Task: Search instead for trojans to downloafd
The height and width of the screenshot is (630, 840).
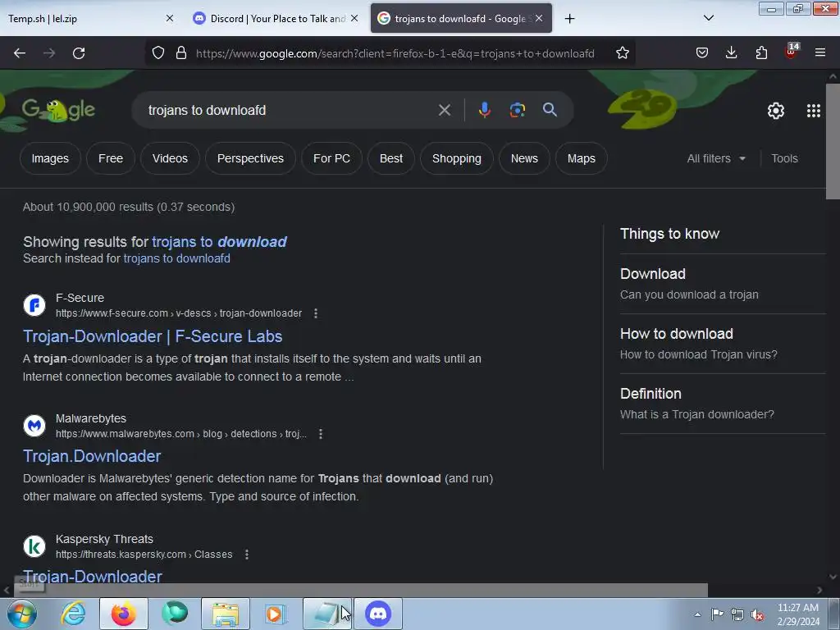Action: [x=177, y=258]
